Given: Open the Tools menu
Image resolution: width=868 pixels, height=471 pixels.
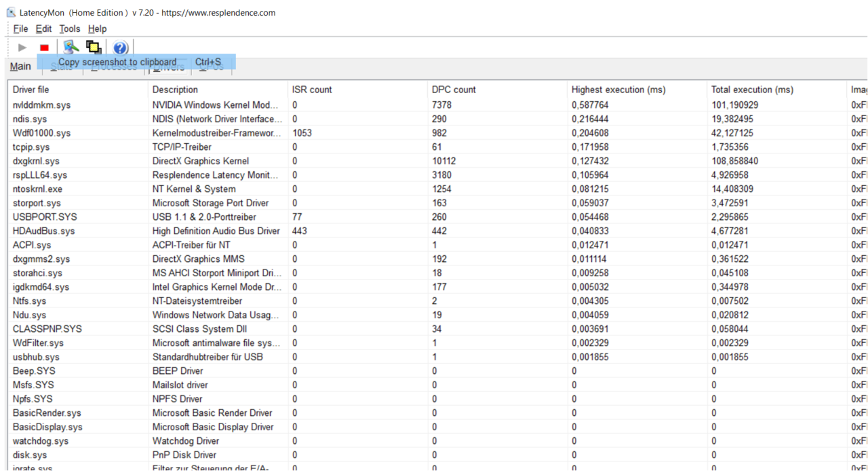Looking at the screenshot, I should click(x=69, y=29).
